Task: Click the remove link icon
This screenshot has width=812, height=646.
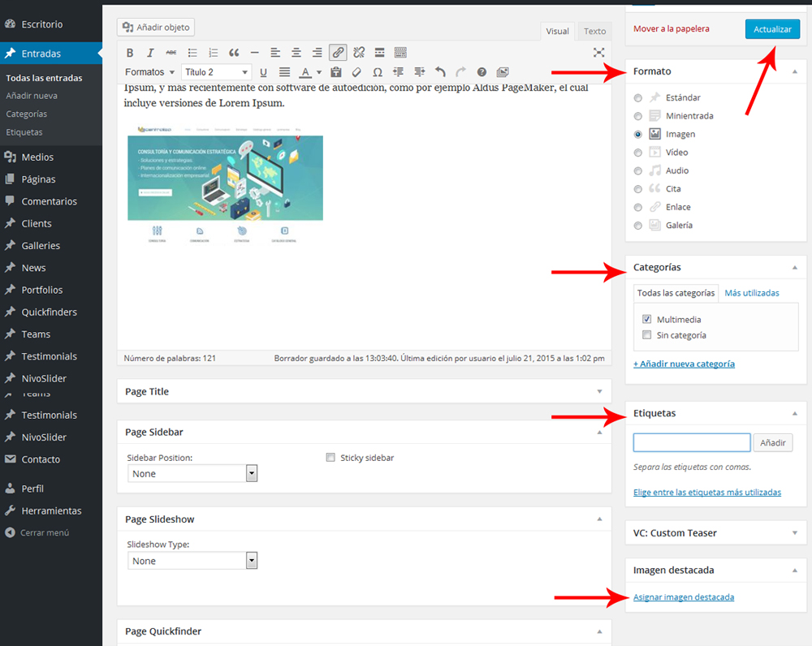Action: (359, 53)
